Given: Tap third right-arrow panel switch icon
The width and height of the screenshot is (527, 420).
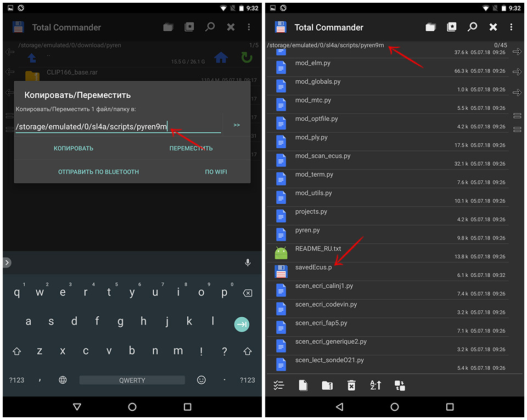Looking at the screenshot, I should (517, 92).
